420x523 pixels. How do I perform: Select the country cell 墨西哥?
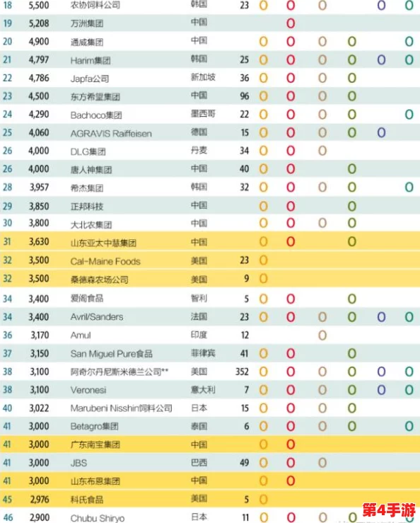203,114
